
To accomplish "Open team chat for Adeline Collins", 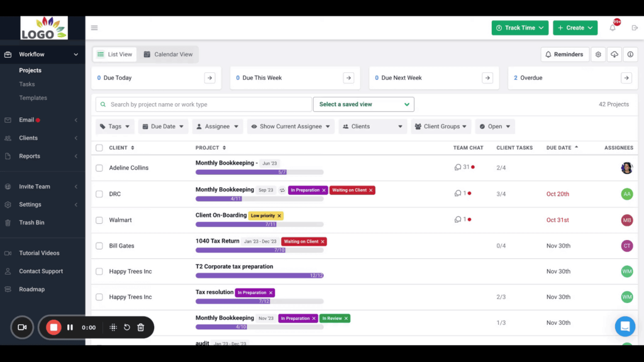I will 458,168.
